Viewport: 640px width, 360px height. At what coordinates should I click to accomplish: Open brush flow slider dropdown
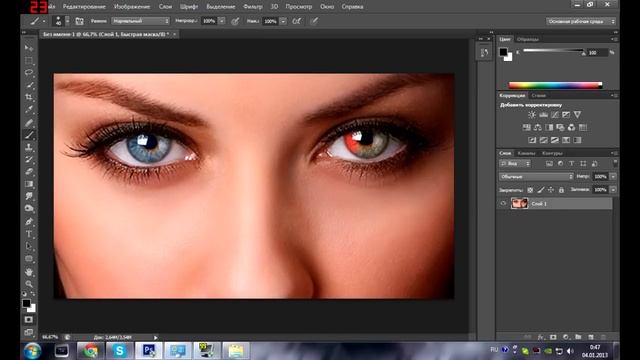[283, 21]
